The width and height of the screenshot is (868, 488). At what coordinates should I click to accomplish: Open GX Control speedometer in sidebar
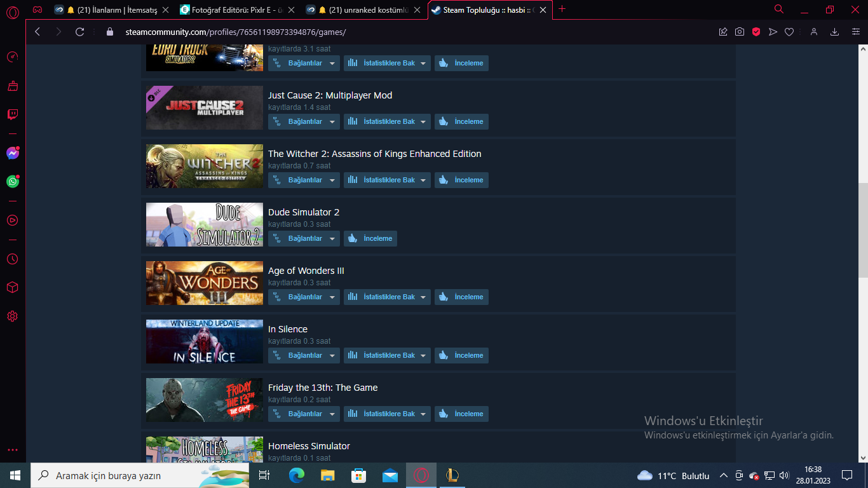point(13,57)
